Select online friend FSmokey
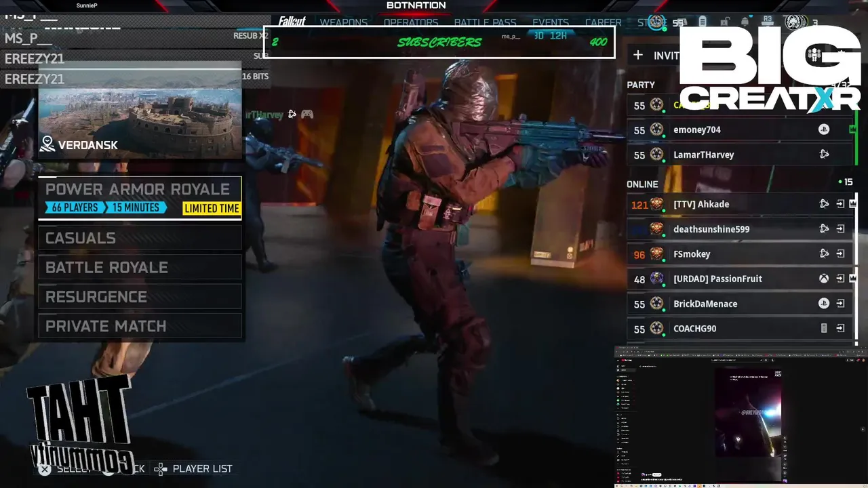The width and height of the screenshot is (868, 488). (739, 254)
